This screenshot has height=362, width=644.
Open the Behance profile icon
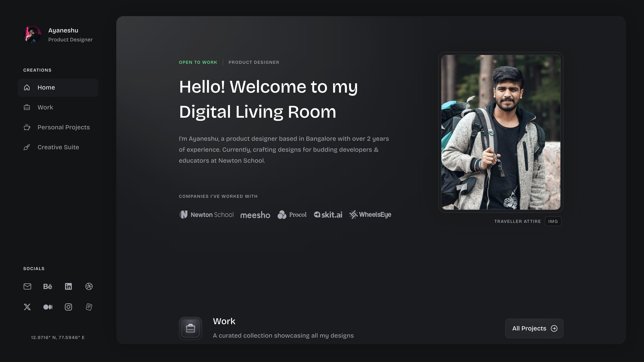47,286
